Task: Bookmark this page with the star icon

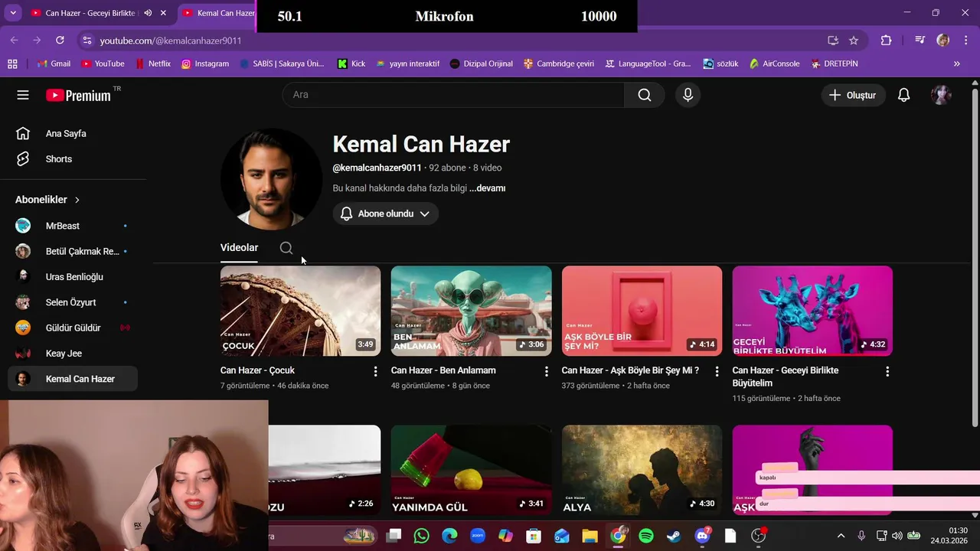Action: [854, 40]
